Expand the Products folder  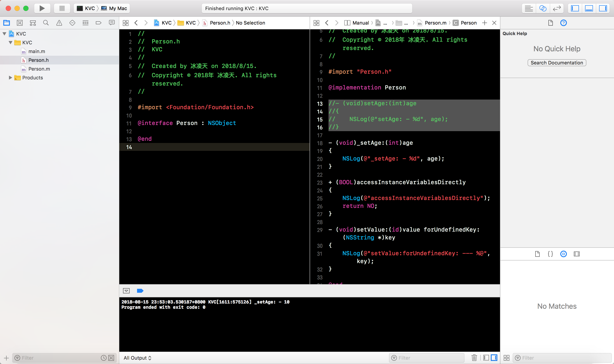(x=10, y=77)
